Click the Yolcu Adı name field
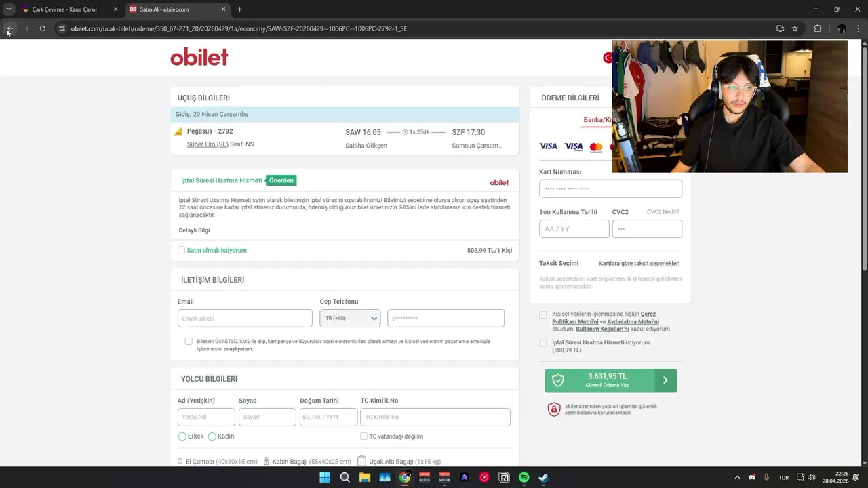Screen dimensions: 868x488 pos(206,417)
